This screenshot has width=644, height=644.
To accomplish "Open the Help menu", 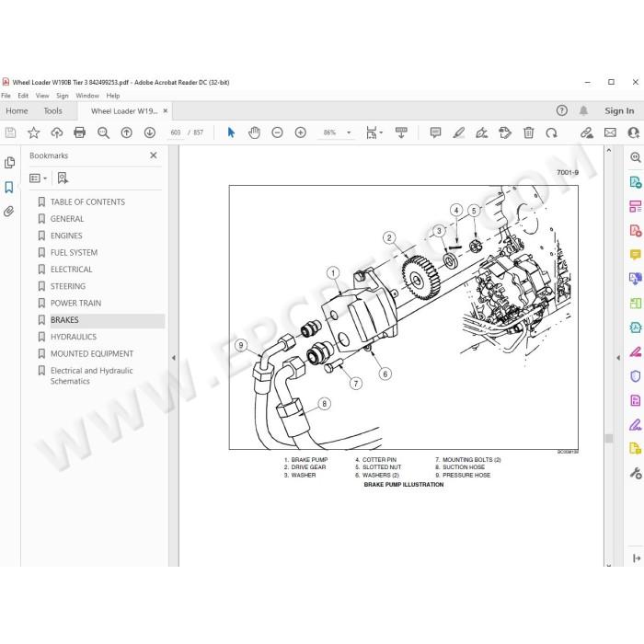I will click(113, 96).
